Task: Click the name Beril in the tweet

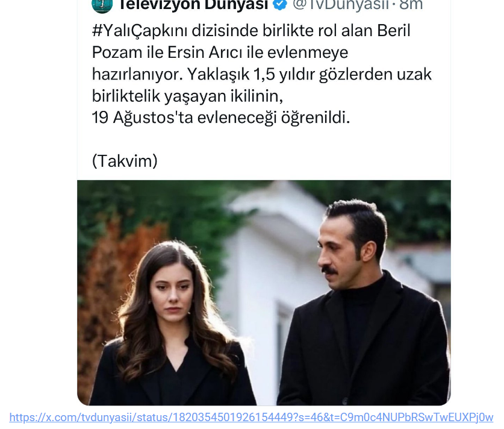Action: point(394,31)
